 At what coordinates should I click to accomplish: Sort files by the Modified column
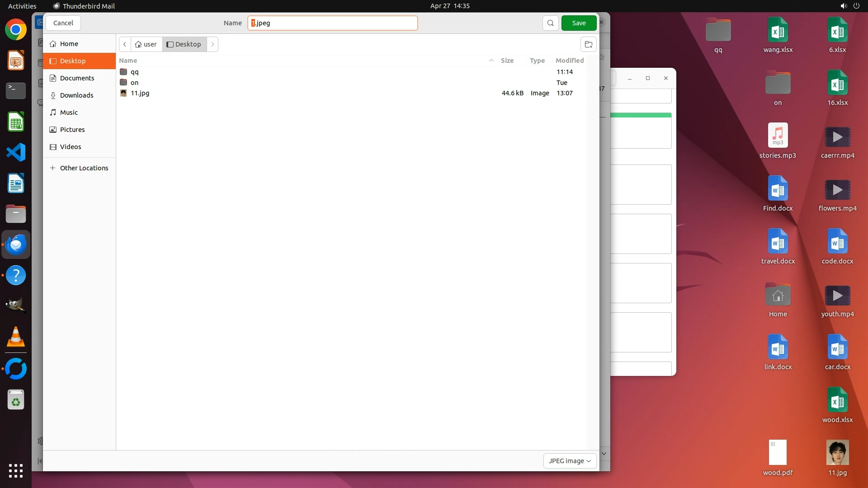click(x=569, y=61)
